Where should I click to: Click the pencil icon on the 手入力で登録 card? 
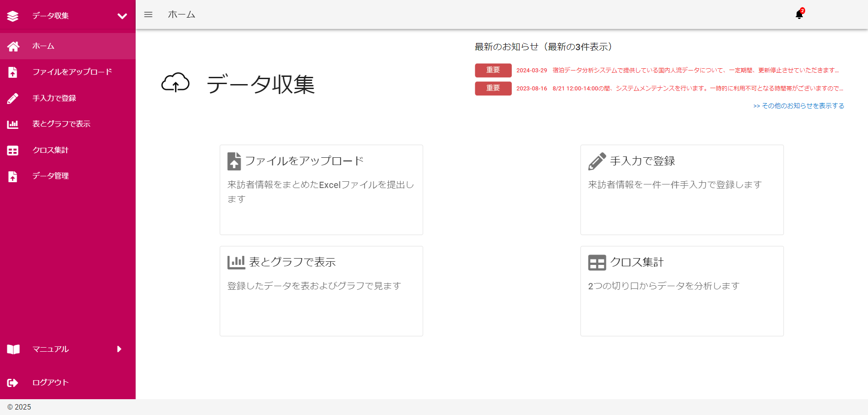tap(597, 160)
